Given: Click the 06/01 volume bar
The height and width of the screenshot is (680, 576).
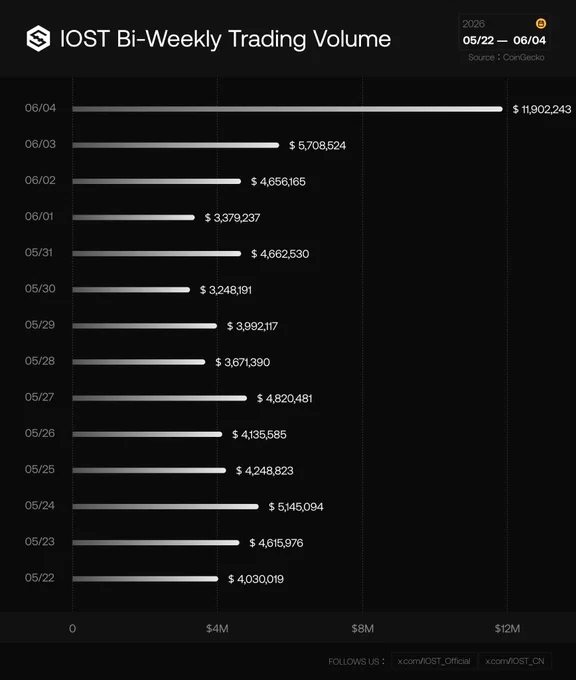Looking at the screenshot, I should tap(134, 217).
